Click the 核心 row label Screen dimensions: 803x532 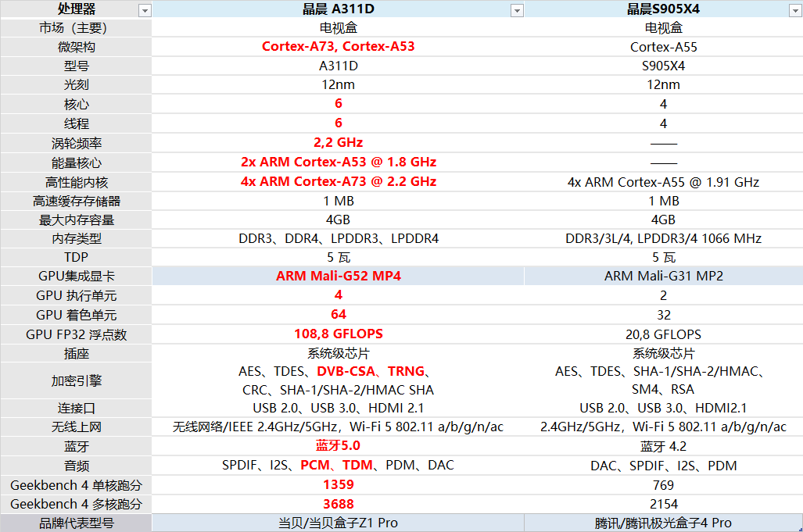point(76,105)
